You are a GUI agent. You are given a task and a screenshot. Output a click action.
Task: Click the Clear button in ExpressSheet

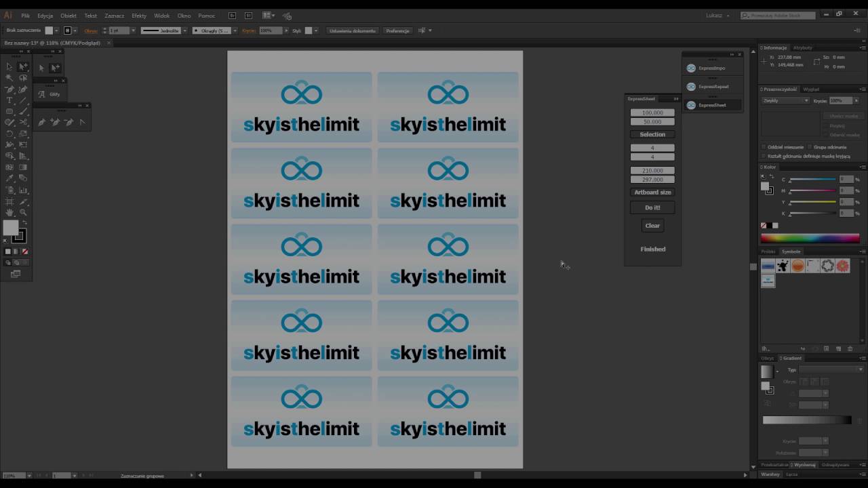[x=652, y=226]
